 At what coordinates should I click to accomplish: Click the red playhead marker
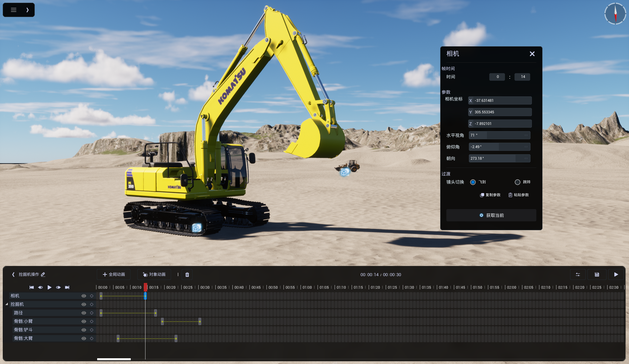(145, 287)
